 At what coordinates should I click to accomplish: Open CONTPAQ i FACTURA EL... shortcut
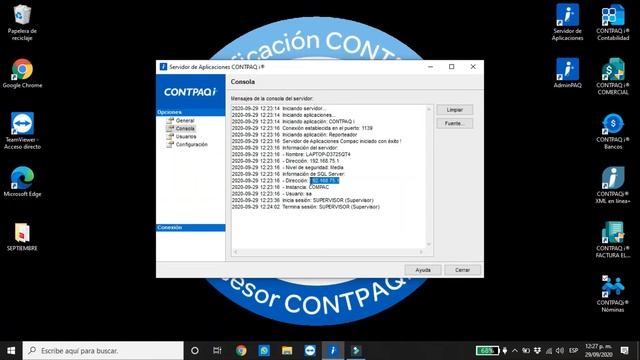point(613,240)
